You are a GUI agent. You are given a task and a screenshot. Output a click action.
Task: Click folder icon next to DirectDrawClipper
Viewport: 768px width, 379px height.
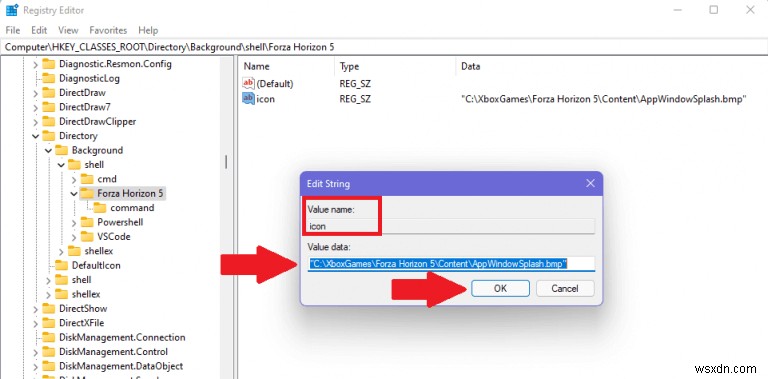tap(48, 121)
